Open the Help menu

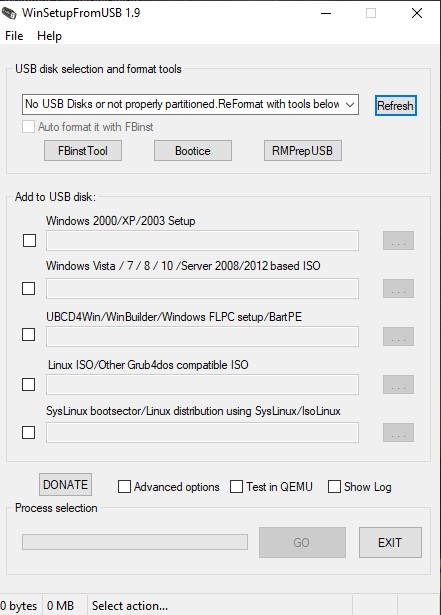tap(49, 36)
